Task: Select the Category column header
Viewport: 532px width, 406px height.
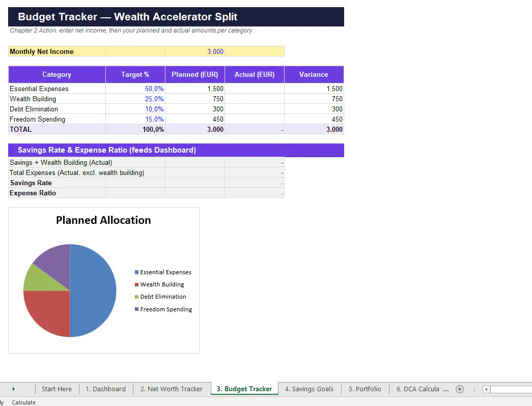Action: coord(57,75)
